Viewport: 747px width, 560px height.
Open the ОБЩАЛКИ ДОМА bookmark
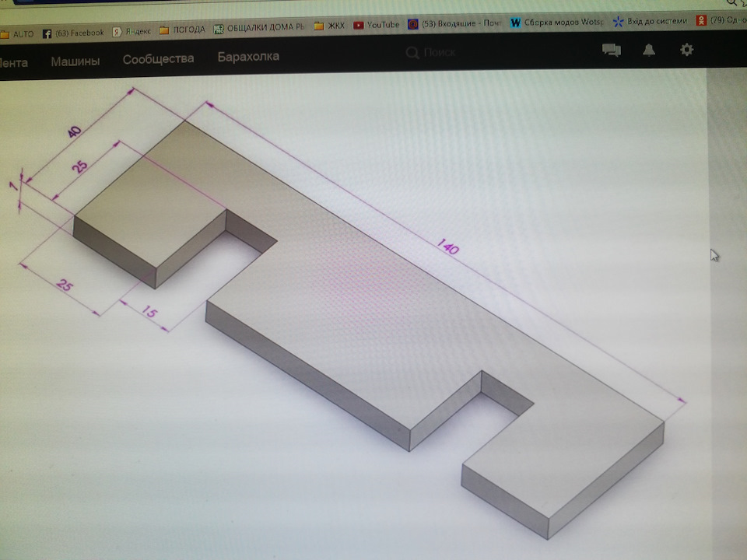tap(258, 28)
